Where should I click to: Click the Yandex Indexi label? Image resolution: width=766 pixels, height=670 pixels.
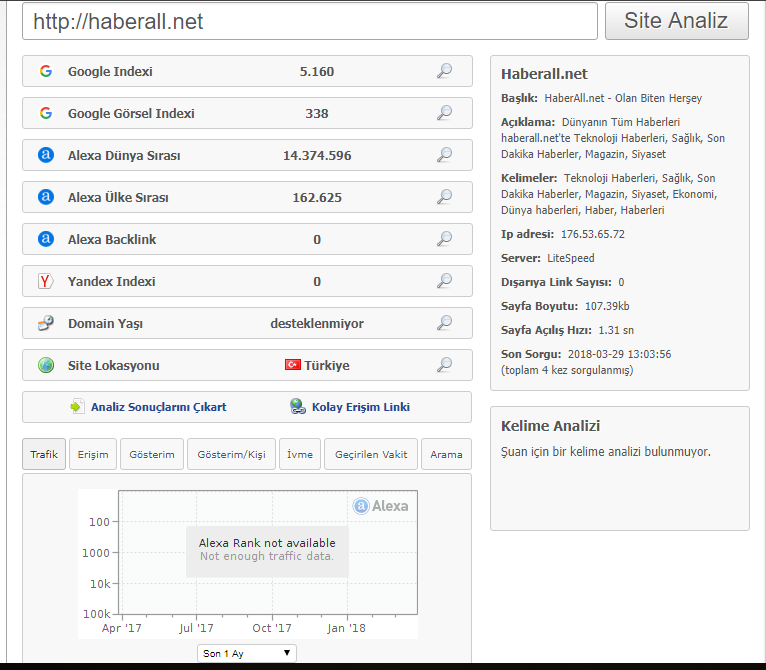[111, 281]
